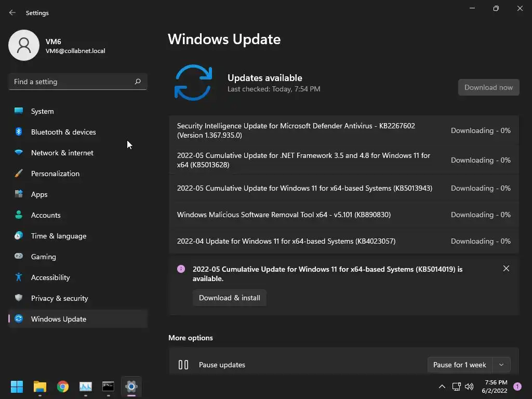Screen dimensions: 532x399
Task: Dismiss the KB5014019 available notice
Action: (x=506, y=269)
